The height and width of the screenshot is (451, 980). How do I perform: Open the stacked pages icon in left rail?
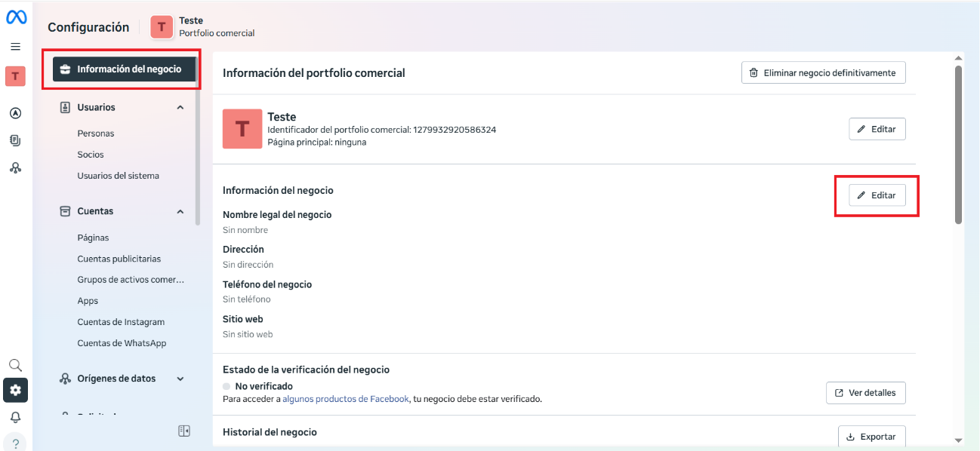coord(15,140)
